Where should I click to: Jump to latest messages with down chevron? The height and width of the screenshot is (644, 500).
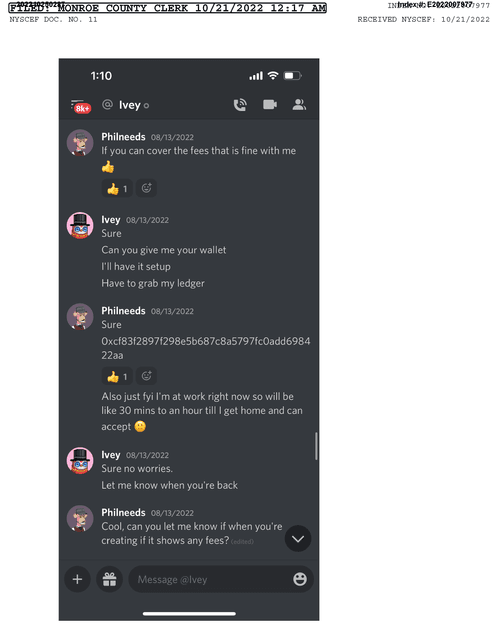[x=298, y=538]
